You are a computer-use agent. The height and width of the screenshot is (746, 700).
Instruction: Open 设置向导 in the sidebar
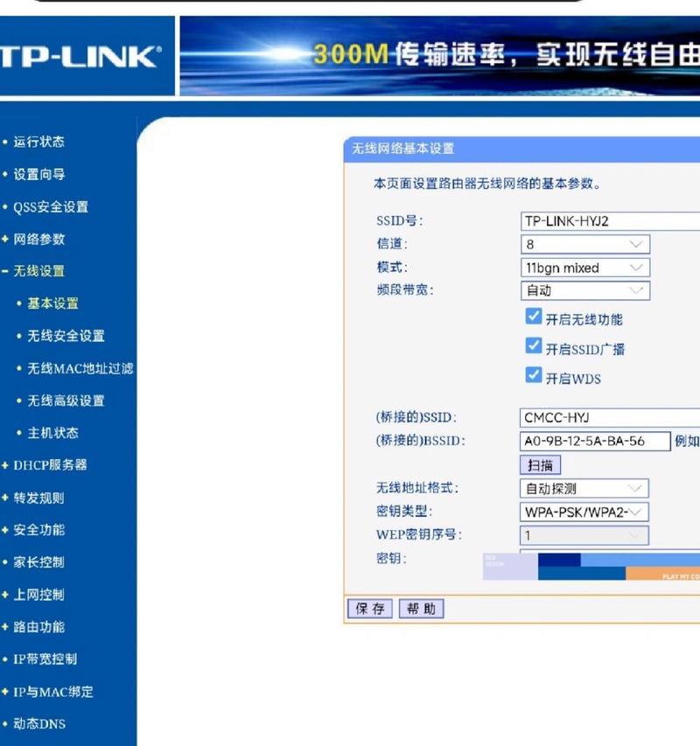point(38,174)
